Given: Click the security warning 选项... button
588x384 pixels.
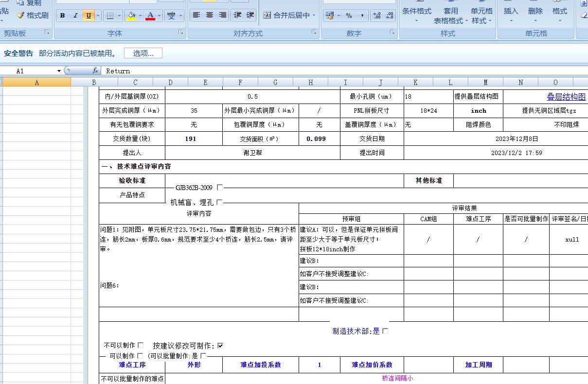Looking at the screenshot, I should [143, 53].
